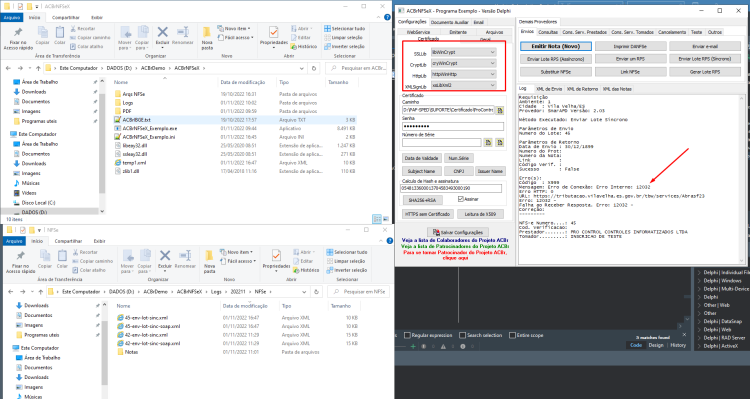Enable Entire scope search option
Viewport: 750px width, 399px height.
[x=512, y=335]
